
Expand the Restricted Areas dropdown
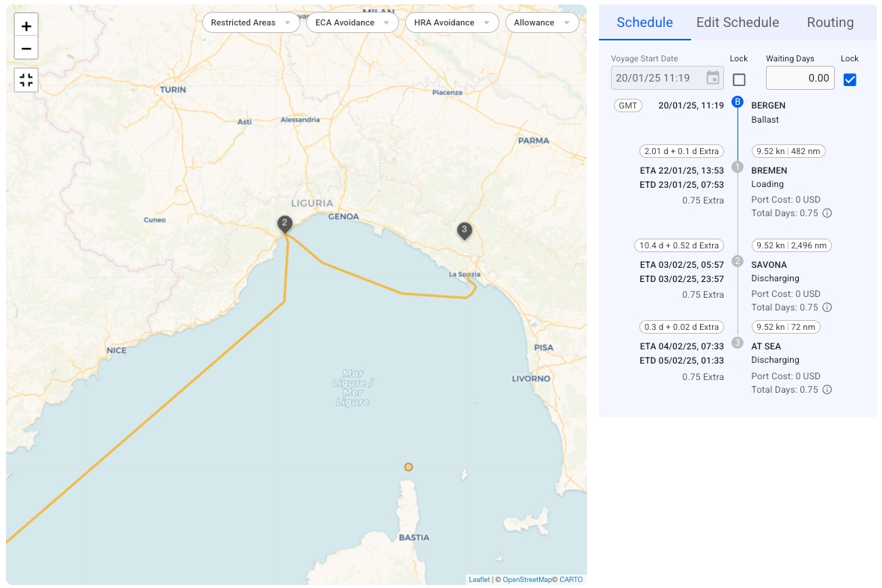251,22
